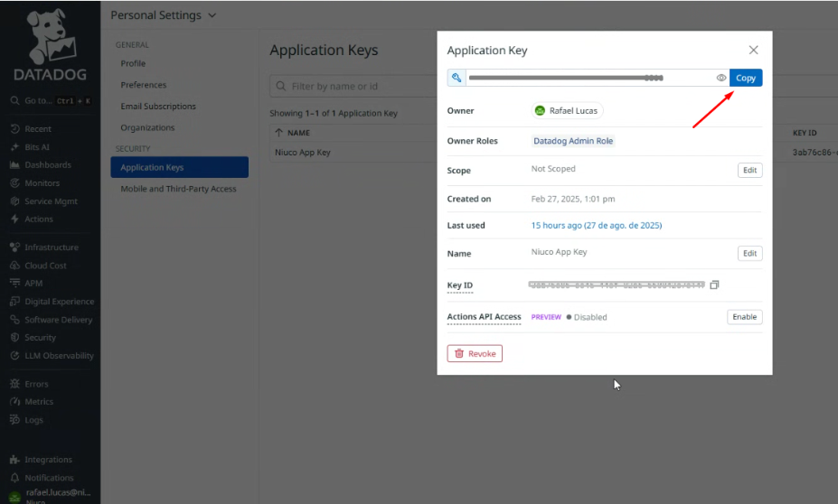Edit the key Name
Image resolution: width=838 pixels, height=504 pixels.
tap(749, 253)
